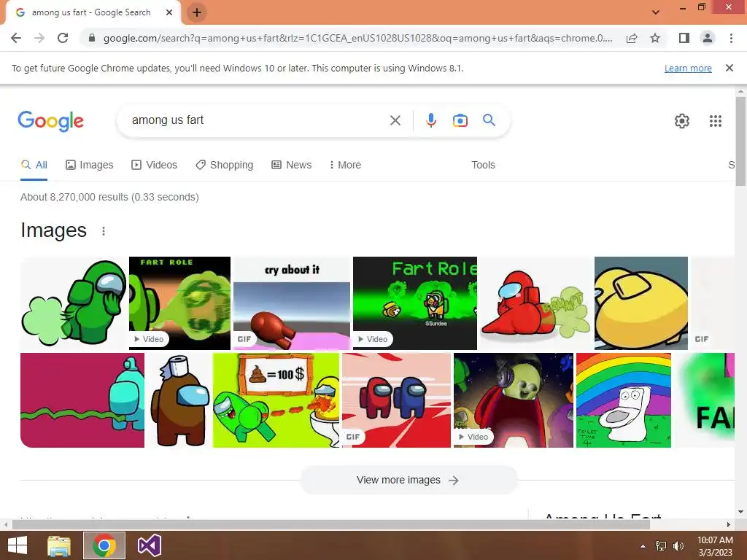Open the Google apps grid
The height and width of the screenshot is (560, 747).
click(x=716, y=121)
